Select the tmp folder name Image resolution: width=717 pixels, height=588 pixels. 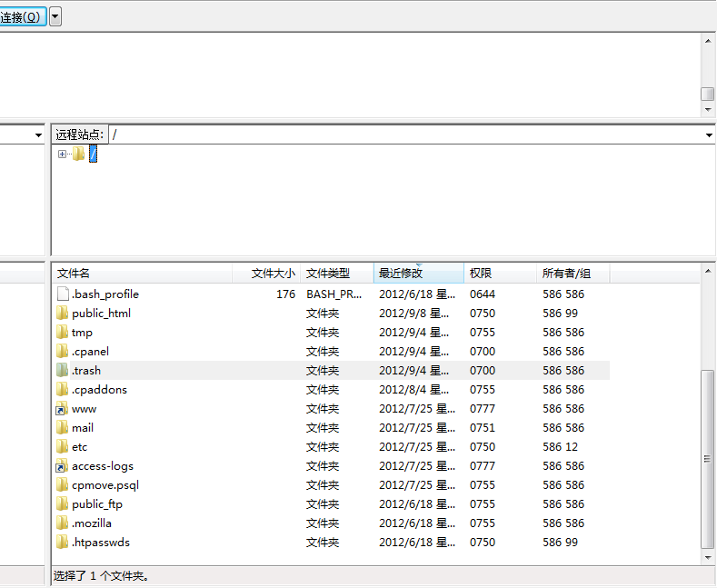pyautogui.click(x=82, y=333)
